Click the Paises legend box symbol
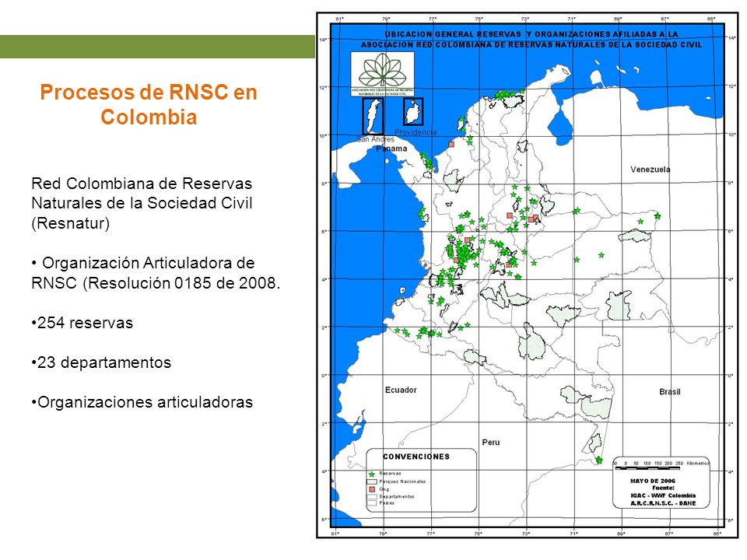 (x=372, y=503)
